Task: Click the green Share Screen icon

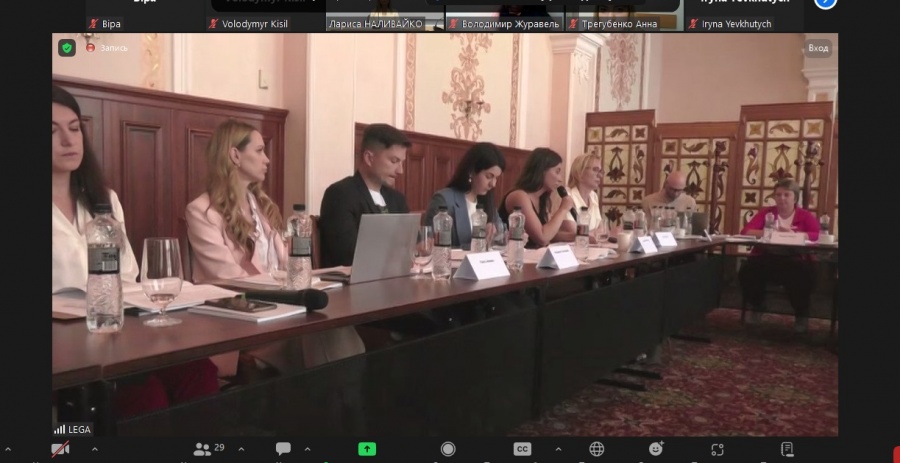Action: 367,449
